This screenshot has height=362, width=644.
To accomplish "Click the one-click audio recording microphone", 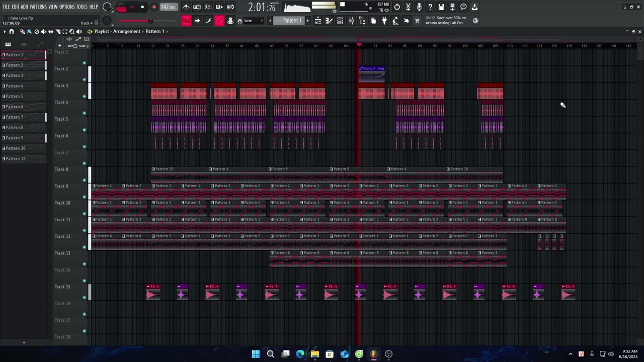I will (x=419, y=7).
